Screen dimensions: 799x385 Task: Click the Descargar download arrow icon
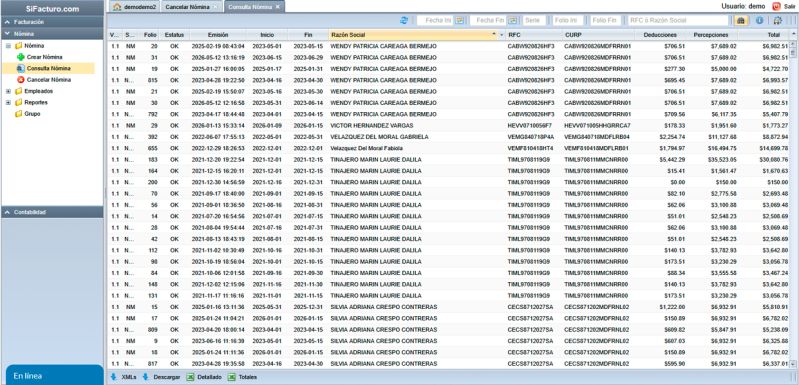pos(145,377)
